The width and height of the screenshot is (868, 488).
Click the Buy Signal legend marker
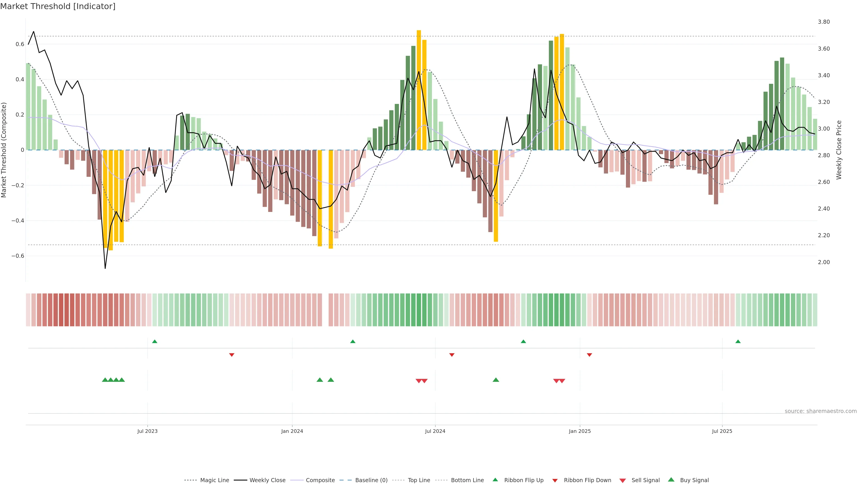click(671, 480)
